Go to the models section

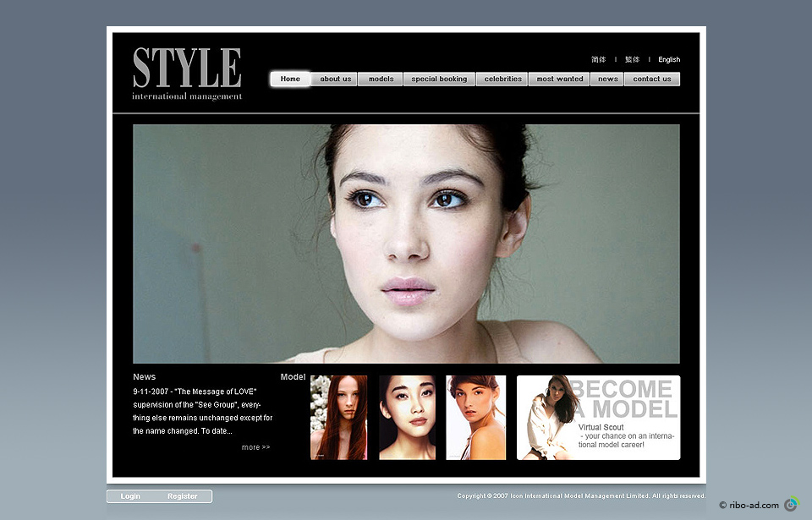(381, 79)
